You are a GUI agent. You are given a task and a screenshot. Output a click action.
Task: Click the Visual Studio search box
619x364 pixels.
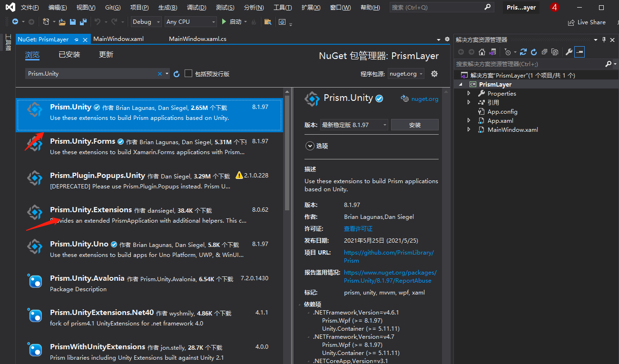442,8
